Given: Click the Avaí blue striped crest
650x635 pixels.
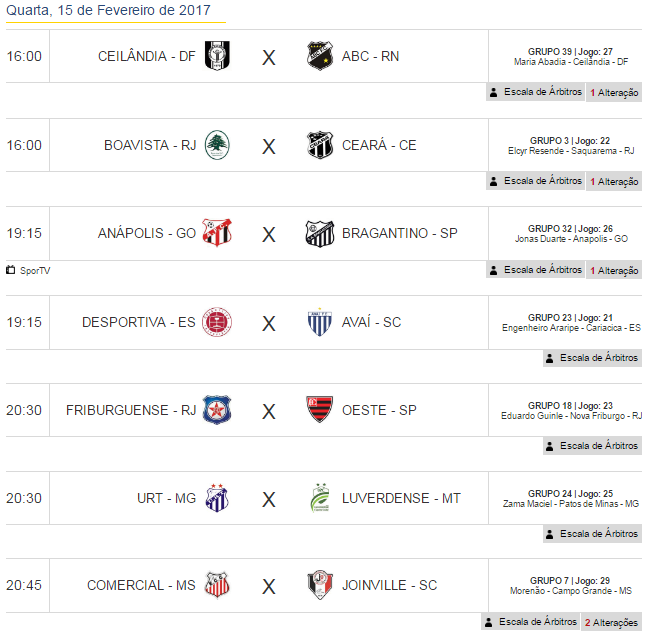Looking at the screenshot, I should 320,322.
